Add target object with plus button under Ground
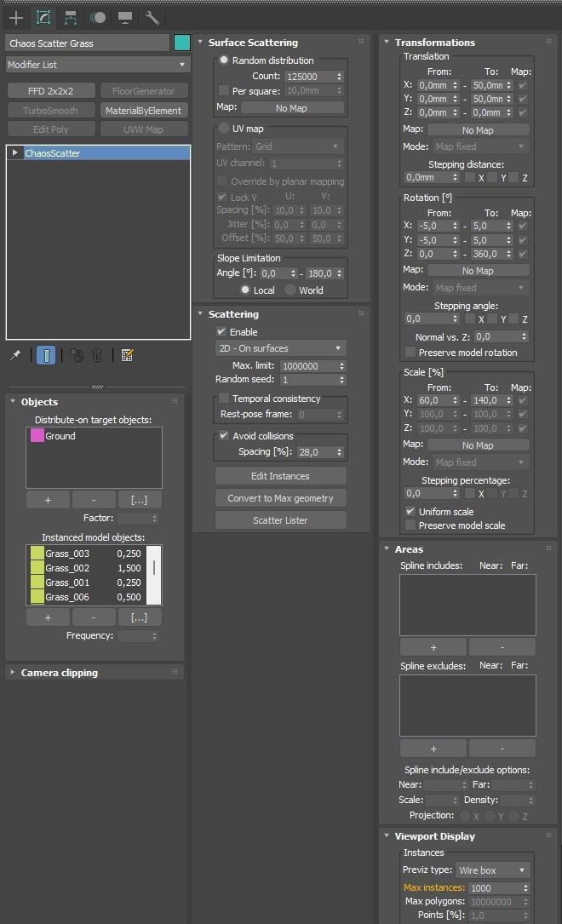The width and height of the screenshot is (562, 924). pos(48,500)
